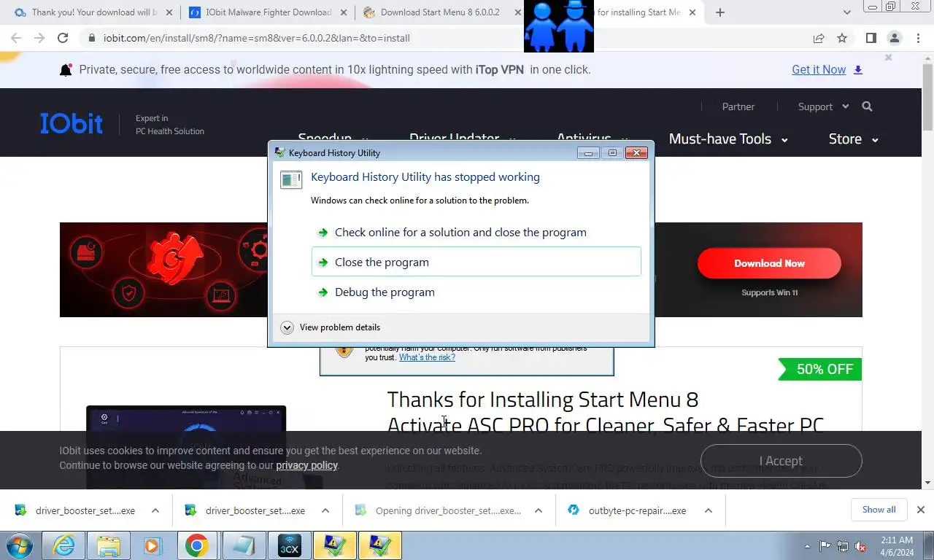
Task: Close the IObit Malware Fighter tab
Action: (343, 12)
